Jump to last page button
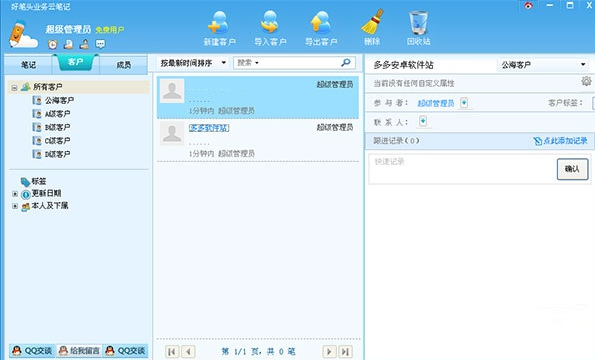Screen dimensions: 595x360 345,352
